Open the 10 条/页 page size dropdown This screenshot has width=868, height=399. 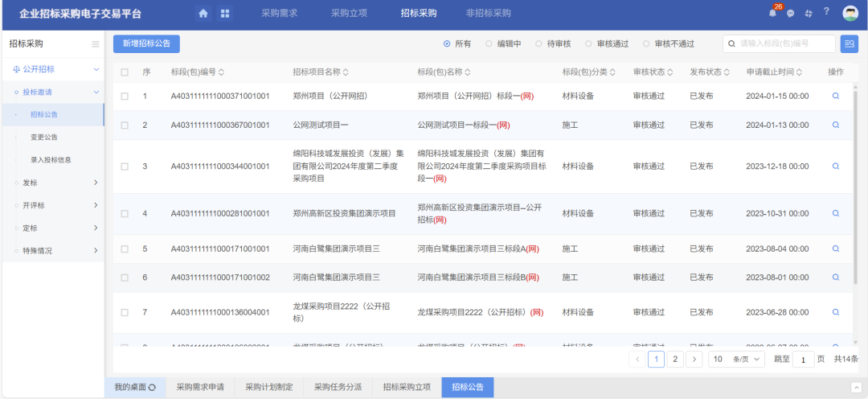pyautogui.click(x=736, y=359)
